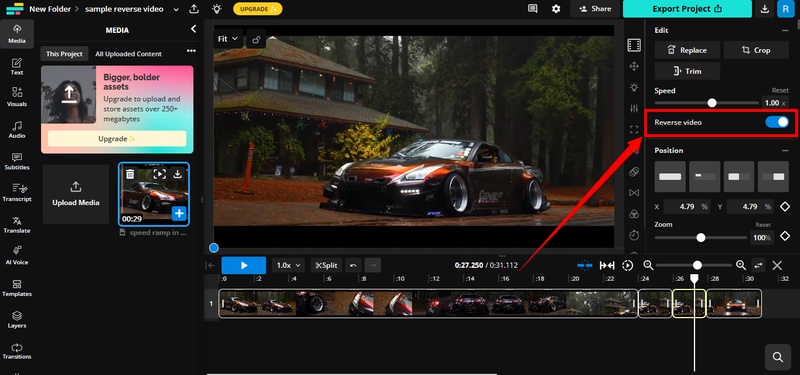Open the Templates panel

[x=17, y=288]
